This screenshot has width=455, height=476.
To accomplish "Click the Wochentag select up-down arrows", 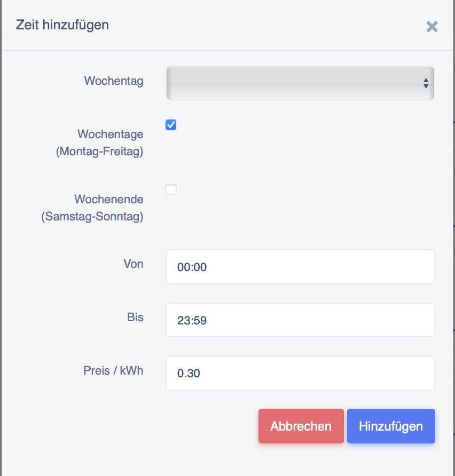I will [426, 83].
